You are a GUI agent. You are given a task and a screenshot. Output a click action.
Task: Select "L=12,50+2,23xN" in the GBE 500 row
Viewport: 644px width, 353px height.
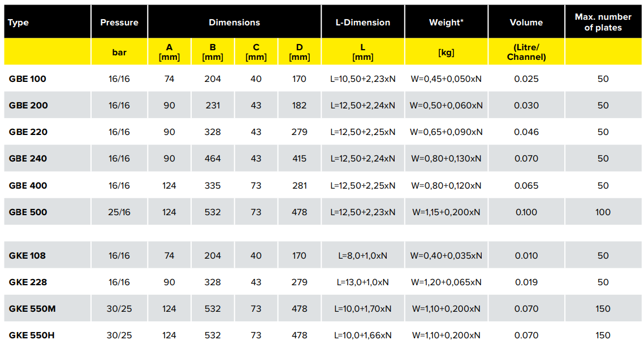point(362,212)
